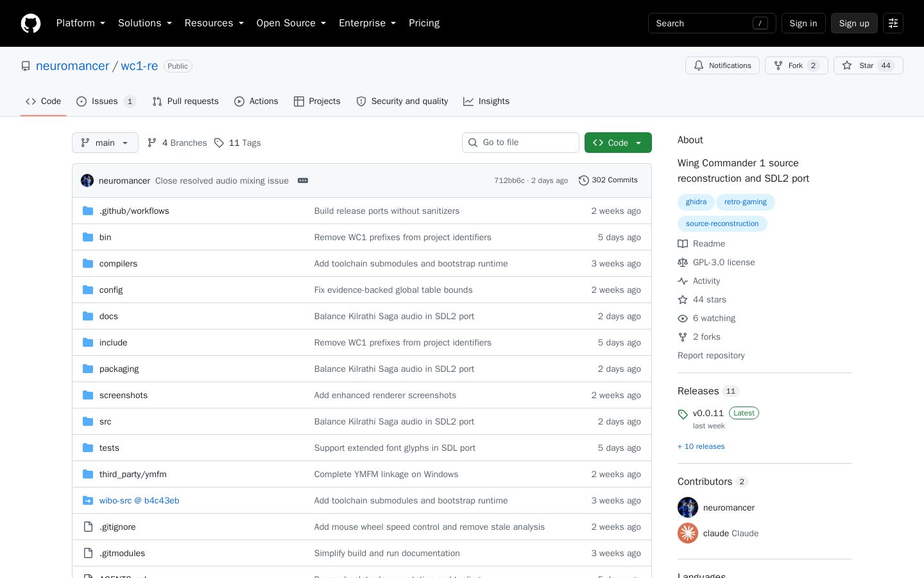Open the folder icon for .github/workflows

point(88,211)
